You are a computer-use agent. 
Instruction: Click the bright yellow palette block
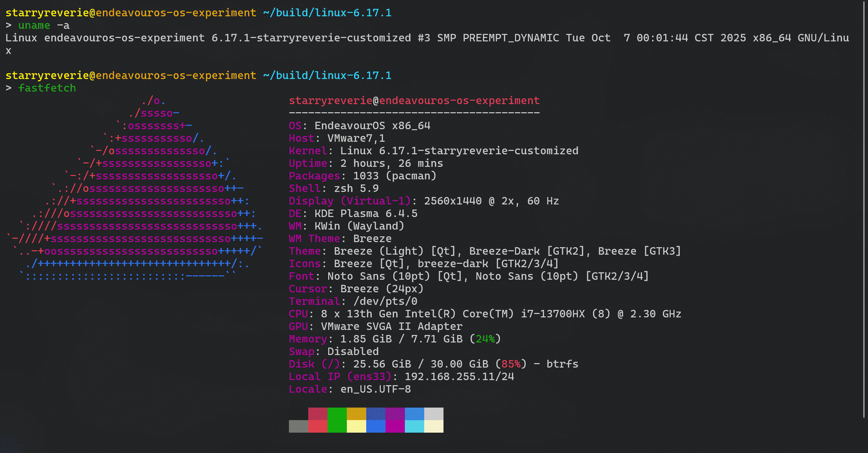[356, 426]
